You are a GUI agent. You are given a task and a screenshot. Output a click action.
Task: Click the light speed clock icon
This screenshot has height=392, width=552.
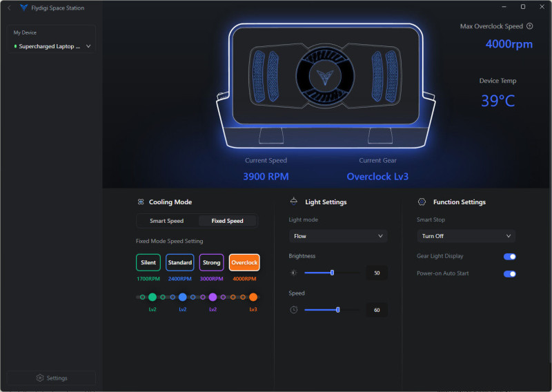coord(294,310)
